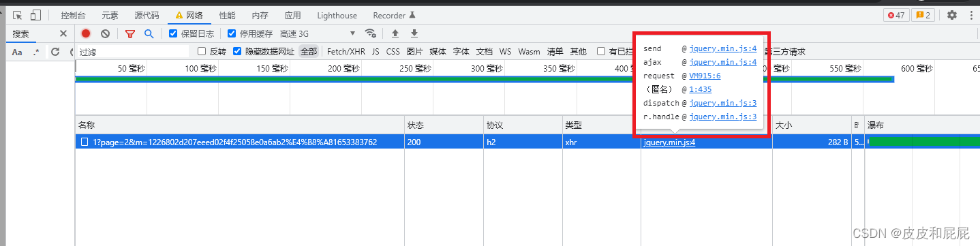Open the 内存 tab
The width and height of the screenshot is (980, 246).
click(260, 15)
